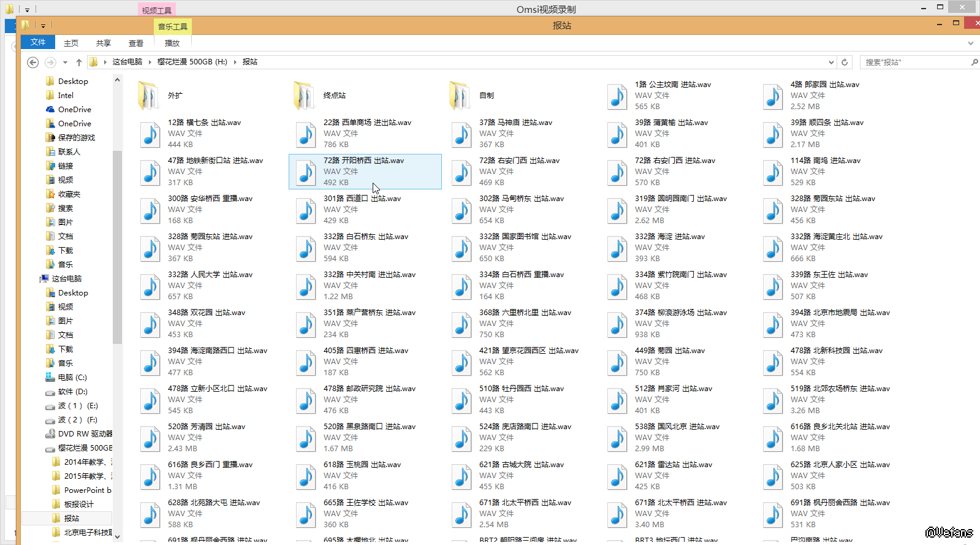Open the quick access toolbar dropdown
980x545 pixels.
point(43,26)
